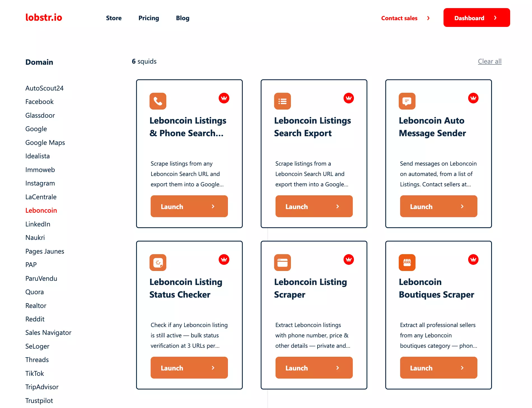The width and height of the screenshot is (532, 408).
Task: Open the Leboncoin Auto Message Sender title
Action: [432, 127]
